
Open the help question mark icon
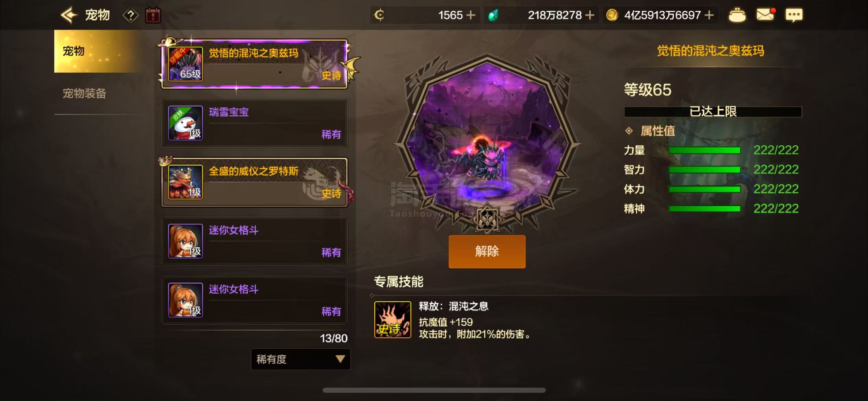pyautogui.click(x=131, y=15)
